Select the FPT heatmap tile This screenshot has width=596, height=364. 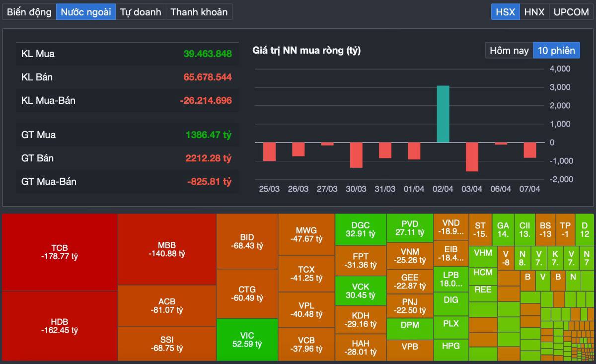click(x=361, y=261)
